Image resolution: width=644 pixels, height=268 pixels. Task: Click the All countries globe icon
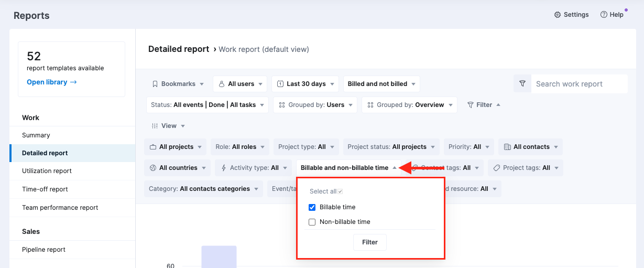153,168
